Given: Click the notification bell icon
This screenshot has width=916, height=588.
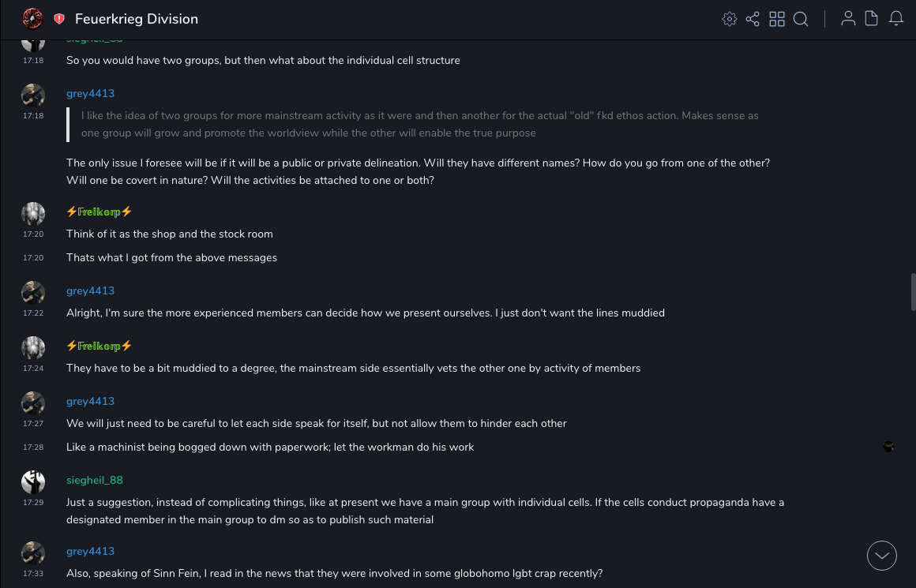Looking at the screenshot, I should 896,19.
